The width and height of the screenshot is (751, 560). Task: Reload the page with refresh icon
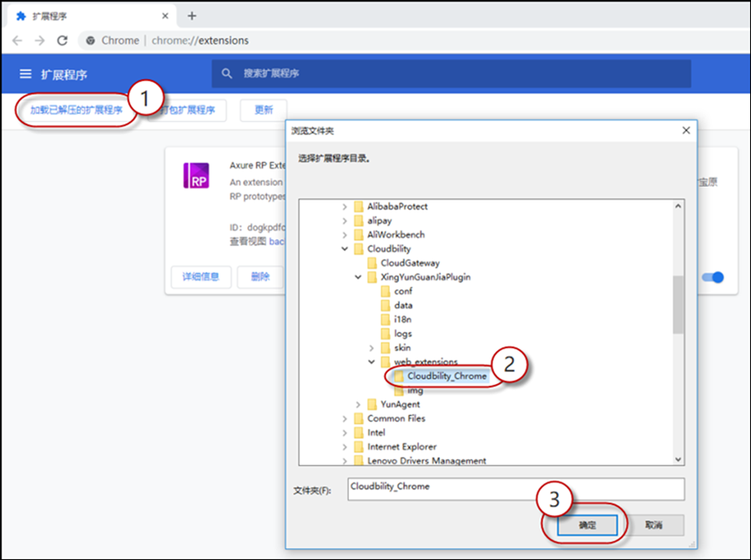point(62,40)
